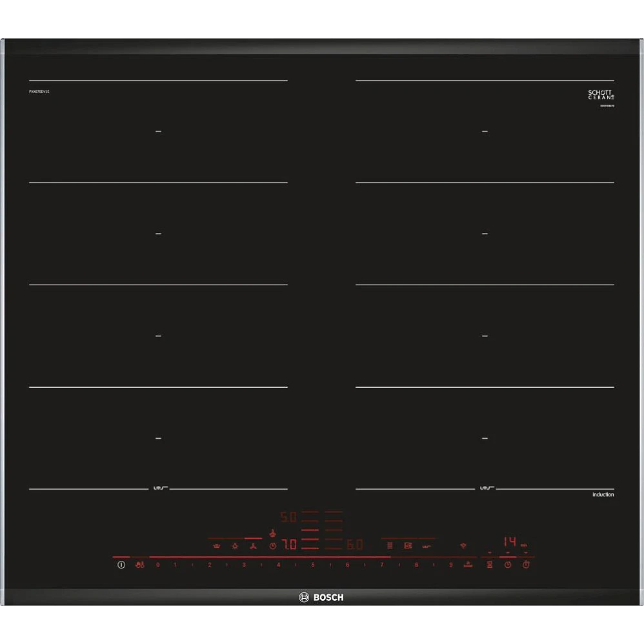Viewport: 644px width, 644px height.
Task: Select the right cooking zone showing 6.0
Action: tap(355, 545)
